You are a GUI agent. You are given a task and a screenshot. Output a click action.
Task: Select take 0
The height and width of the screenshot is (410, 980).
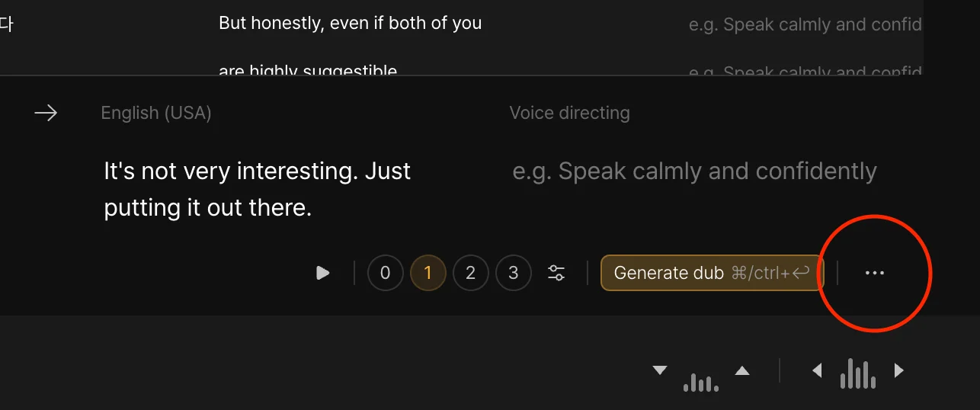coord(386,273)
